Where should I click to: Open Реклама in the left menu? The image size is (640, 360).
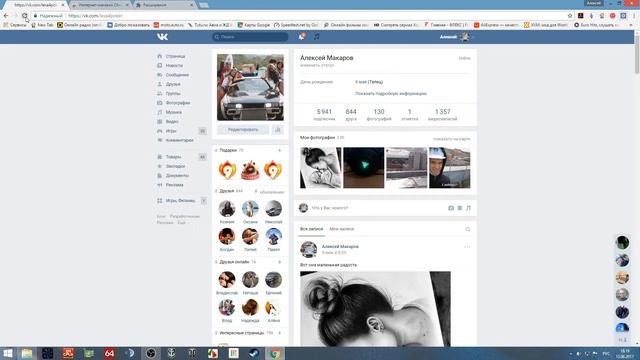(x=174, y=185)
